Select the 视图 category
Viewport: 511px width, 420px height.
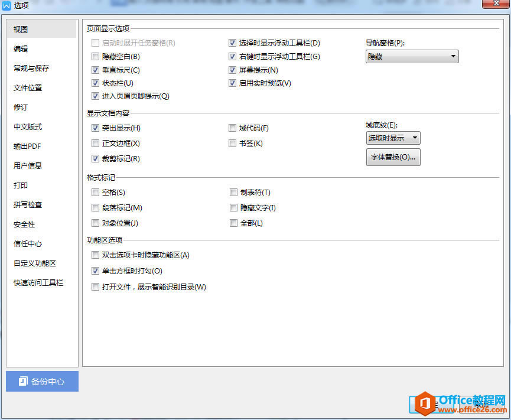(x=42, y=29)
